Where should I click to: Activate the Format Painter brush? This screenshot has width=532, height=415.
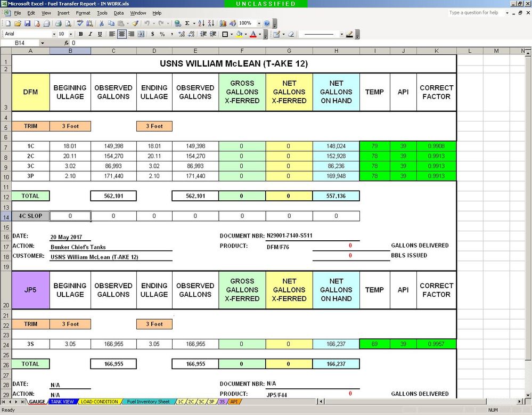pyautogui.click(x=135, y=23)
